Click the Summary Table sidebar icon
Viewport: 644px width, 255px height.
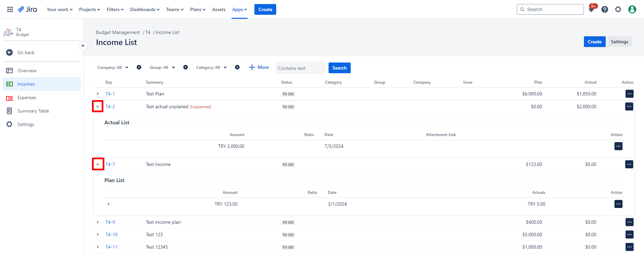[x=9, y=111]
